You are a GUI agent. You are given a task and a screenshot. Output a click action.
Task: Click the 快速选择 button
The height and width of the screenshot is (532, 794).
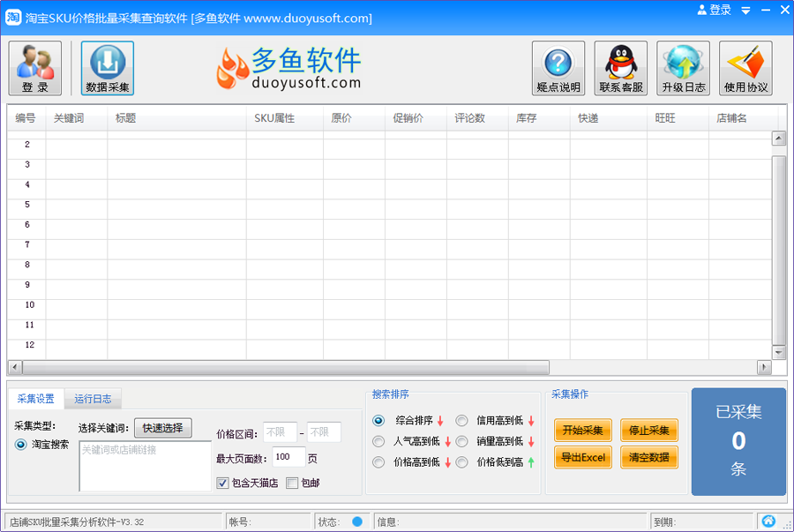click(x=163, y=427)
